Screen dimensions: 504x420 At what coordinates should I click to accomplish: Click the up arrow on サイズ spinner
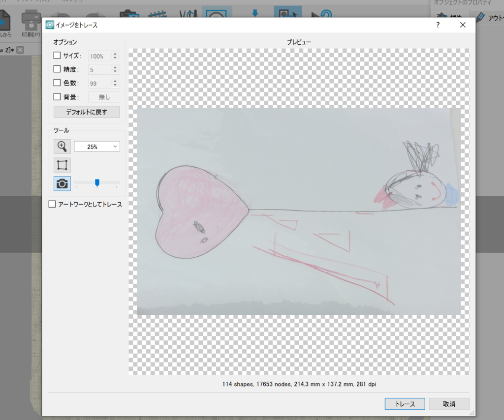(115, 54)
